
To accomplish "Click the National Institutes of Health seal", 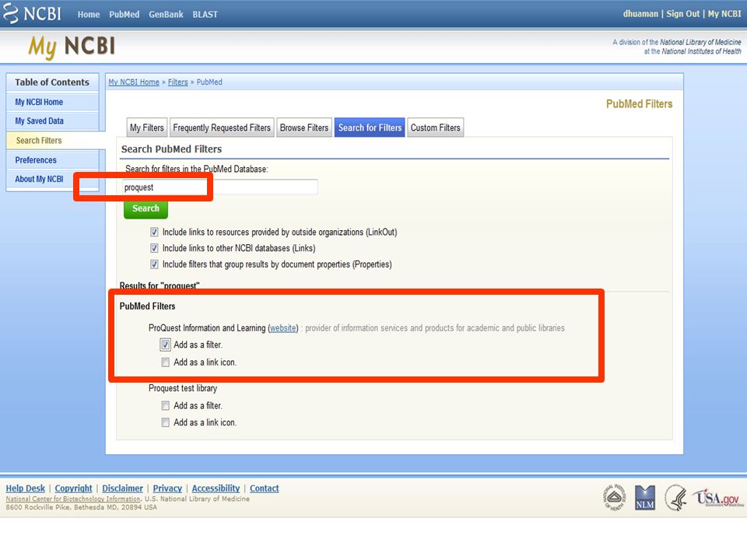I will (x=615, y=498).
